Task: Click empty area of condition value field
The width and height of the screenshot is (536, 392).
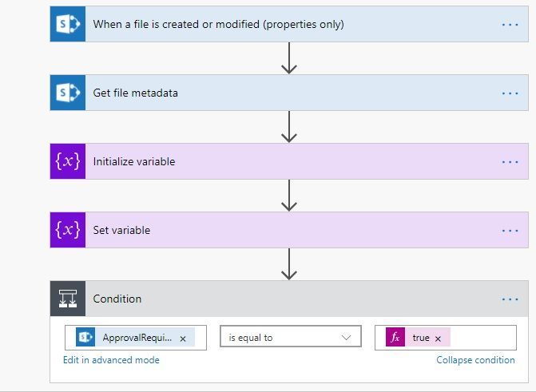Action: [482, 338]
